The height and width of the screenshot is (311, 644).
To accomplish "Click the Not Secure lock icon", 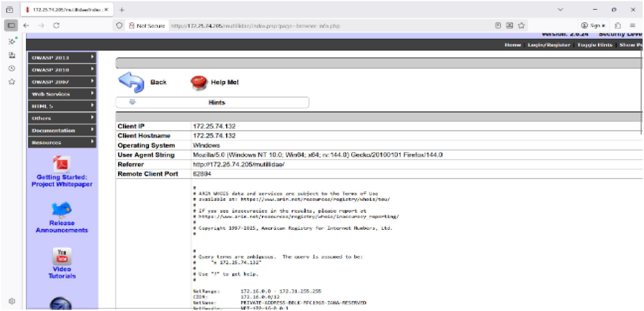I will (x=132, y=25).
